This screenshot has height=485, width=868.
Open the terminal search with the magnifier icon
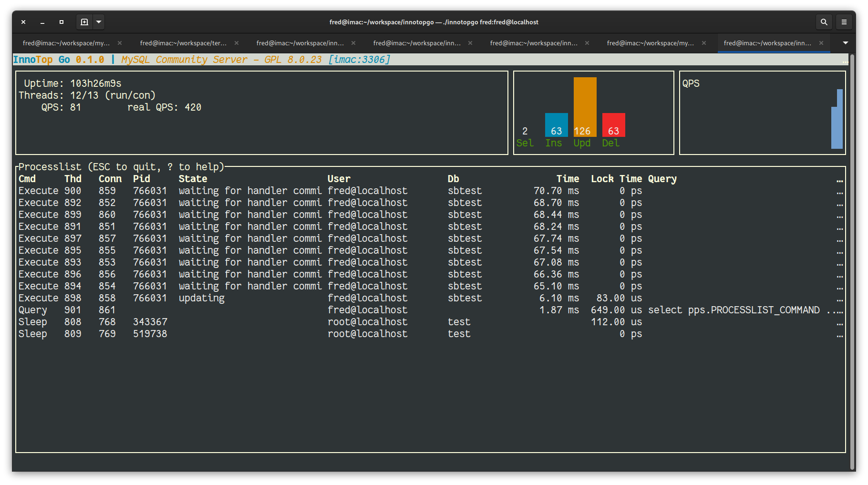pyautogui.click(x=824, y=22)
